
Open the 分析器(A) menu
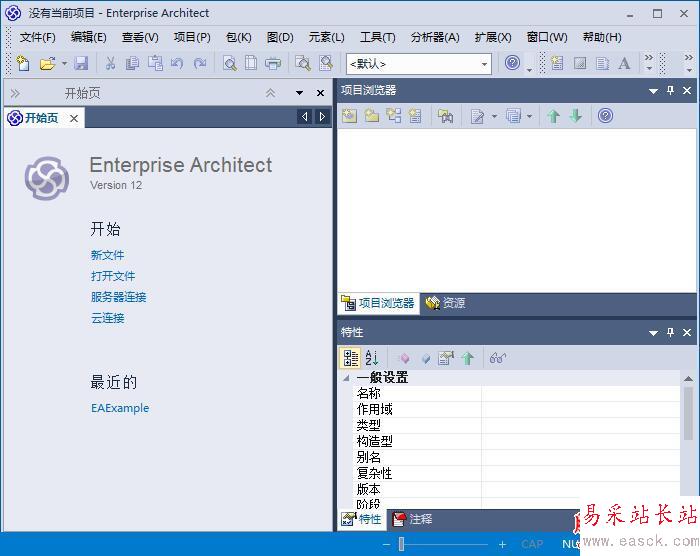(x=435, y=37)
